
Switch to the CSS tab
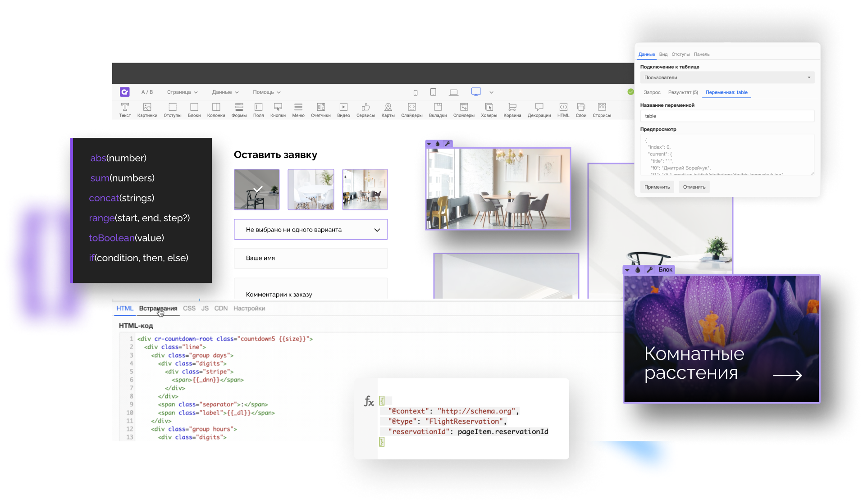click(189, 309)
